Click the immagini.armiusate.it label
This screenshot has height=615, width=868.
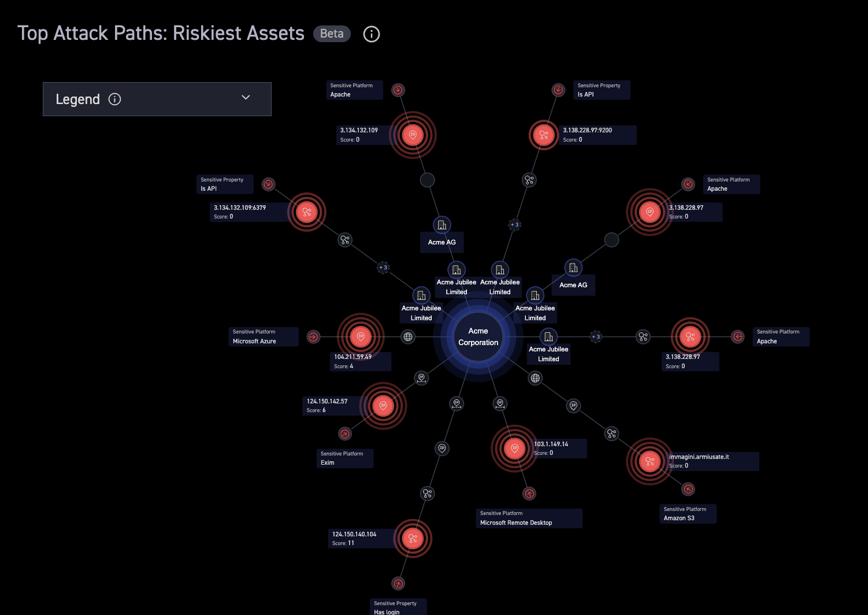pos(712,461)
